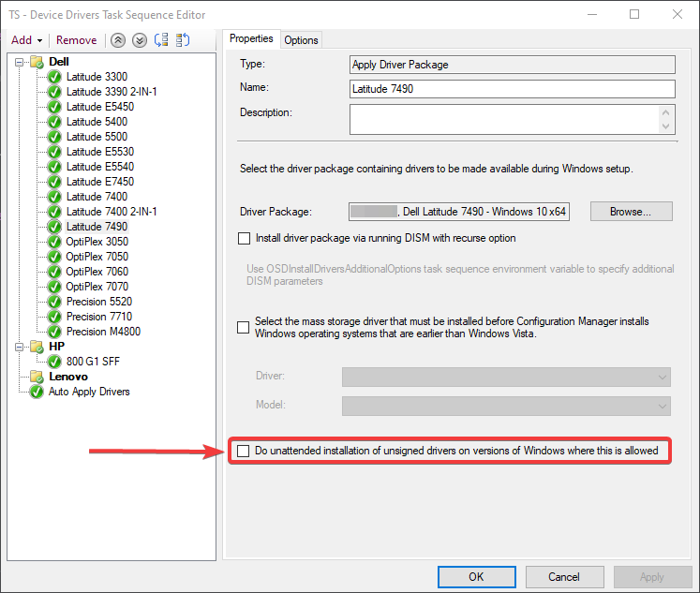Select the Precision 7710 step label
The image size is (700, 593).
[x=99, y=317]
